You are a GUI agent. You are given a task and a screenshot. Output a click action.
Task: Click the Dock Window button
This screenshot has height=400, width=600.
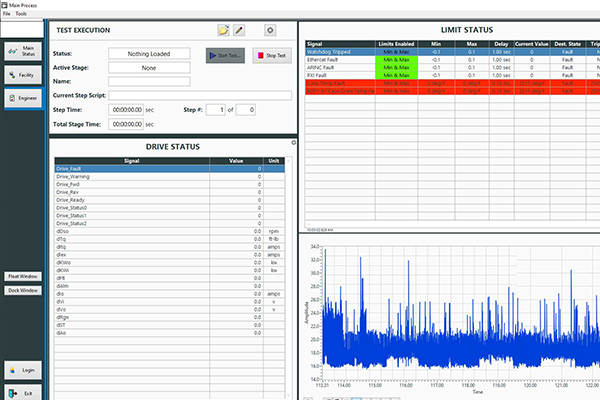click(x=23, y=291)
